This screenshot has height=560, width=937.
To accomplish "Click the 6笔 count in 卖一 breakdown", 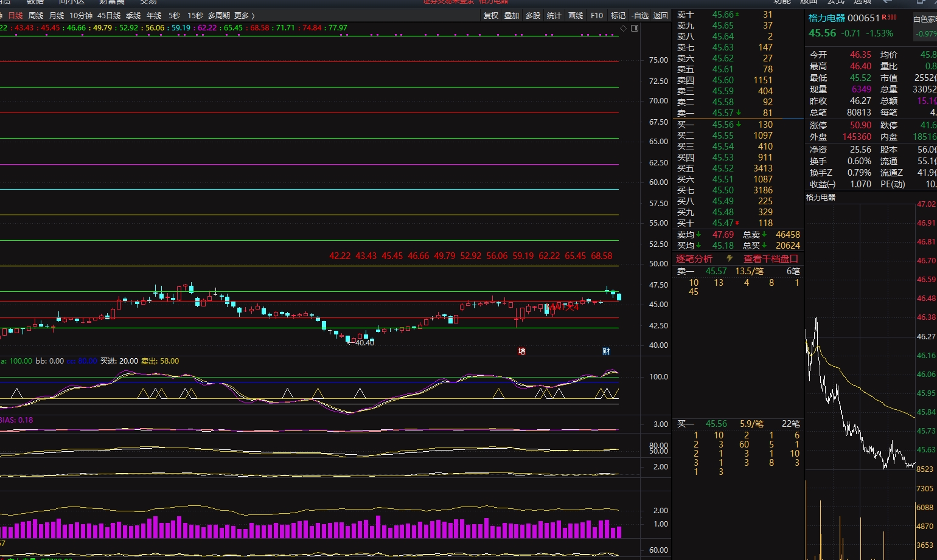I will (x=793, y=271).
